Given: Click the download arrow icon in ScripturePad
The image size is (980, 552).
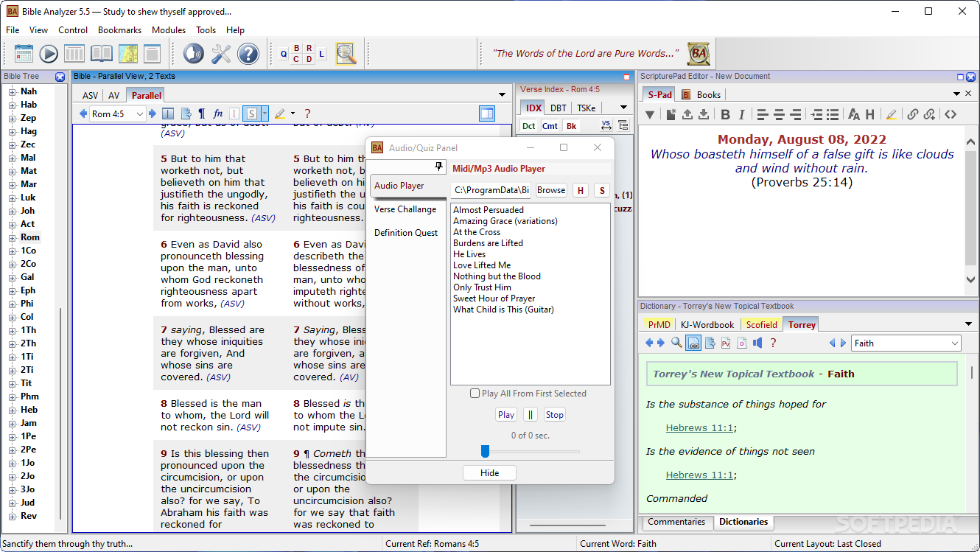Looking at the screenshot, I should pyautogui.click(x=704, y=114).
